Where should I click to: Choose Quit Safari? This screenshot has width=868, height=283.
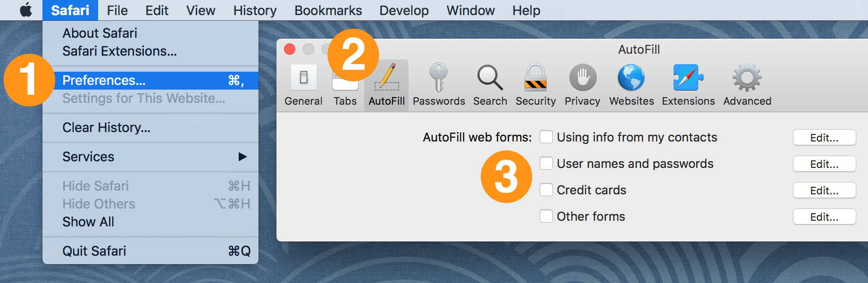(150, 251)
